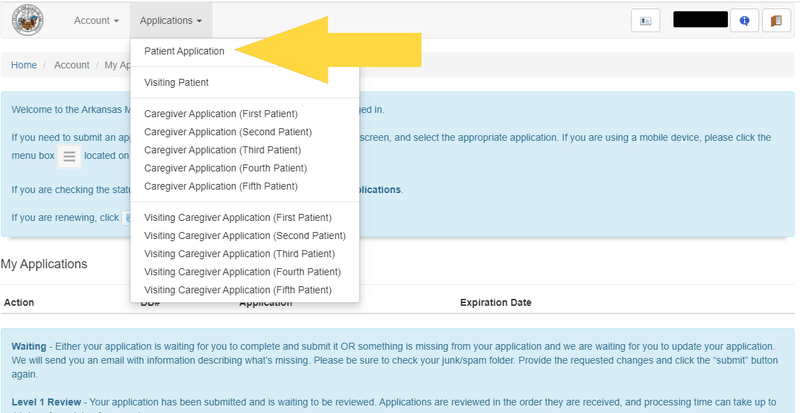
Task: Click the blue info help icon
Action: point(743,20)
